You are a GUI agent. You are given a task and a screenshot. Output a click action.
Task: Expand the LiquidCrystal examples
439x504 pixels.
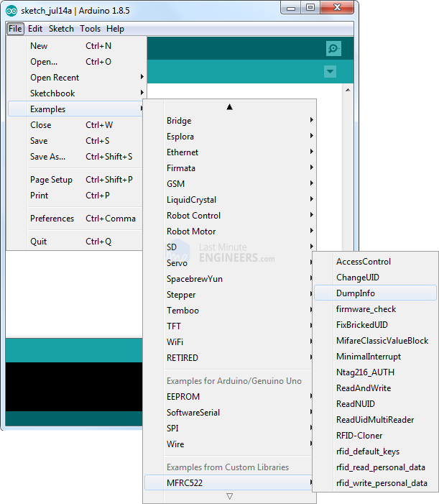[x=191, y=200]
